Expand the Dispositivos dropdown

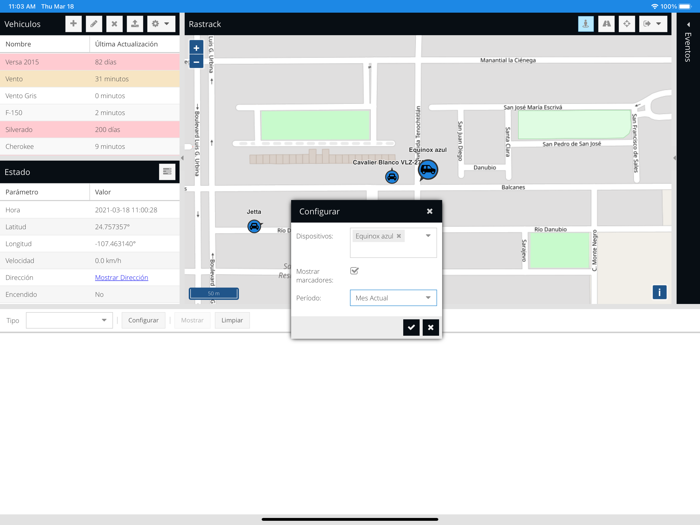(x=428, y=236)
